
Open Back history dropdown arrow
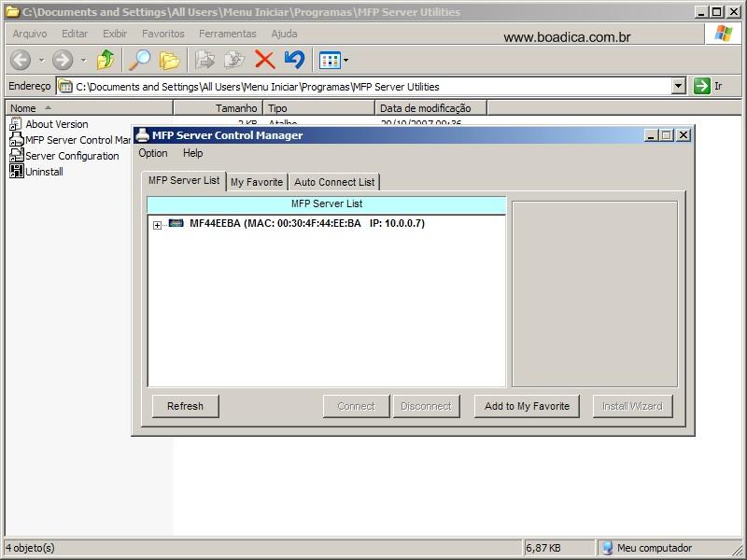41,60
